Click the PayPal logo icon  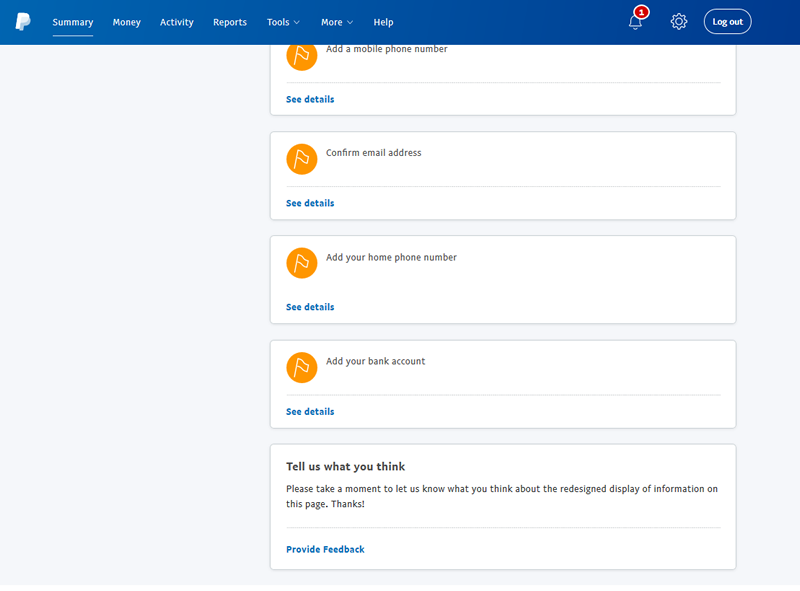[x=23, y=22]
